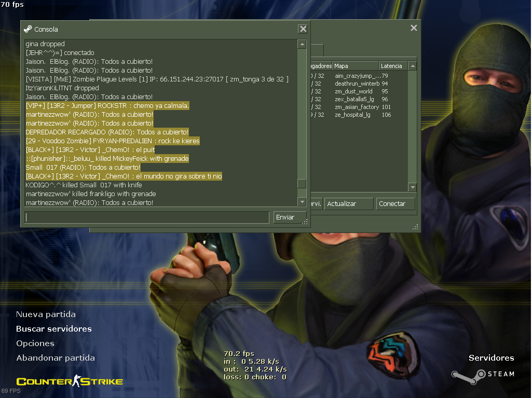Click the latency value 106 in server list
Viewport: 532px width, 398px height.
pyautogui.click(x=387, y=115)
